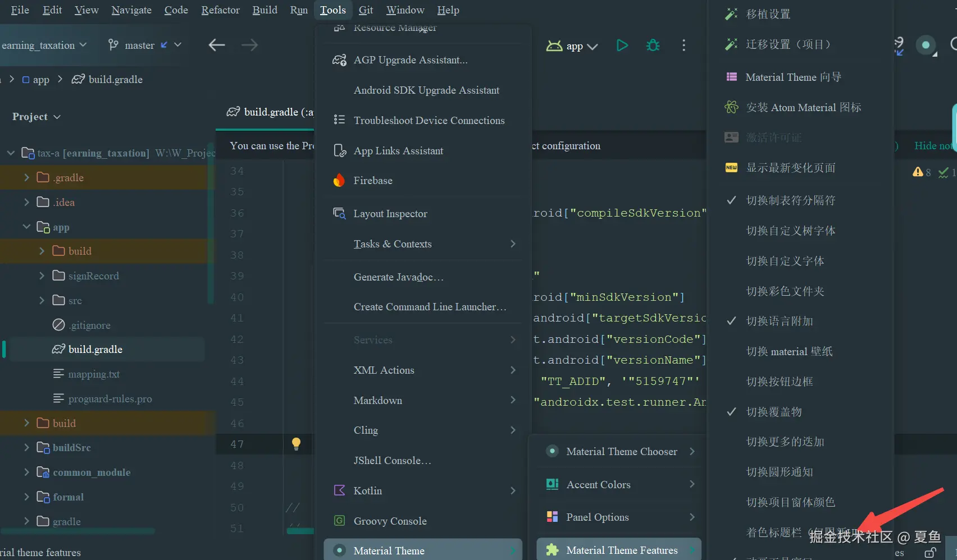
Task: Open the Git menu
Action: pos(366,10)
